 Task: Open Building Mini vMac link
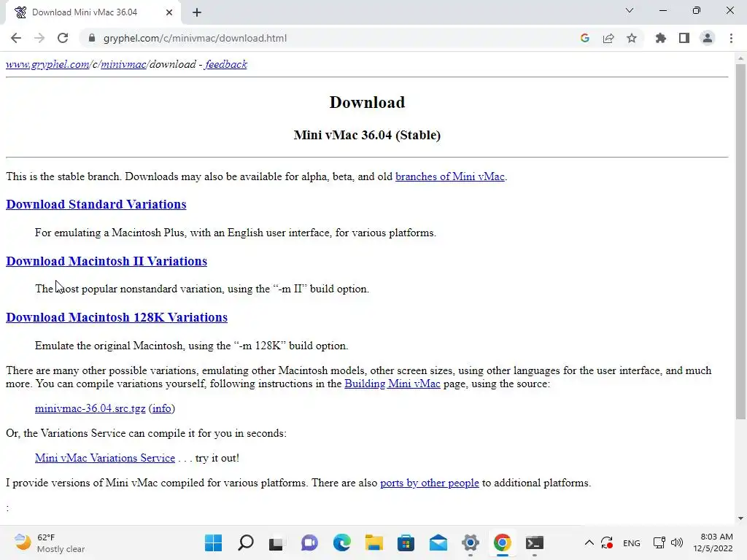pos(392,384)
